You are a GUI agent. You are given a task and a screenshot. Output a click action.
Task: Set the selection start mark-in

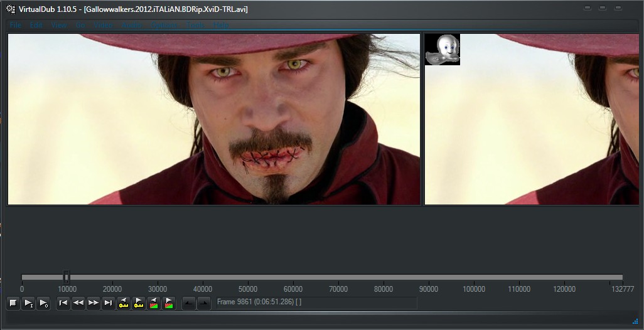(x=189, y=303)
